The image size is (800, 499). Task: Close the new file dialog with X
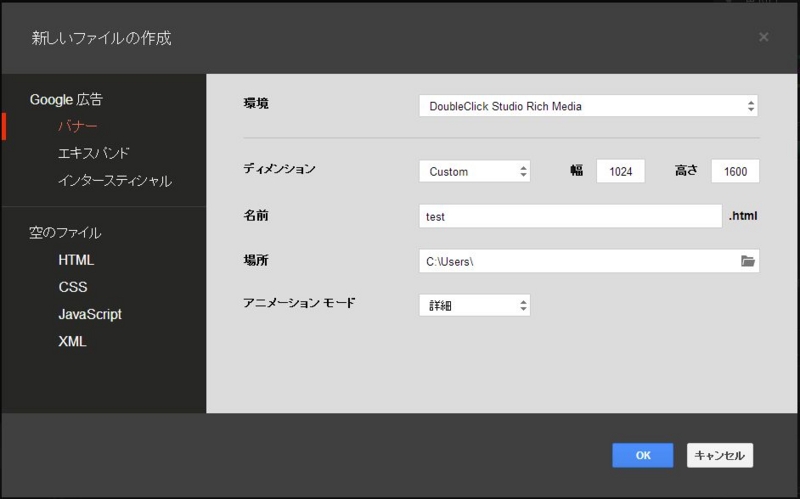[x=763, y=37]
